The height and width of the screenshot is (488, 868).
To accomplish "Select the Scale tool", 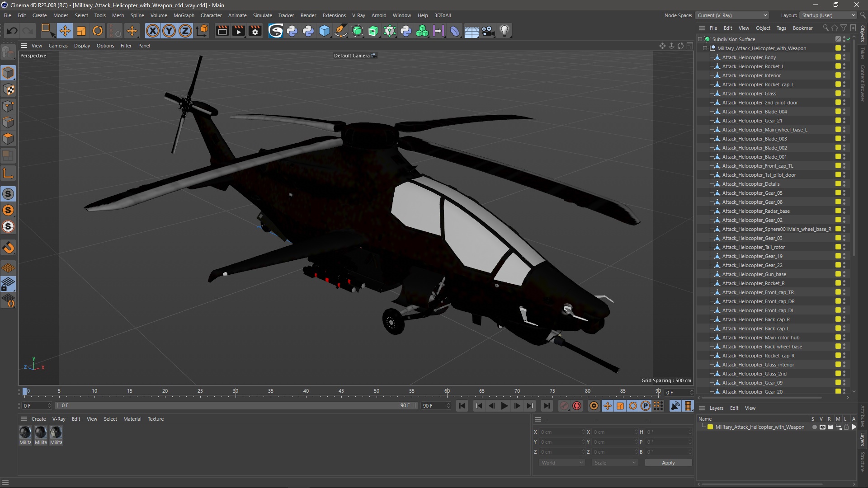I will point(81,31).
